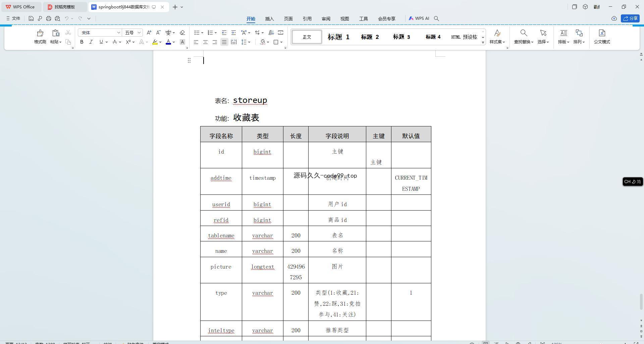Expand the bullet list dropdown arrow
The height and width of the screenshot is (344, 644).
[202, 33]
